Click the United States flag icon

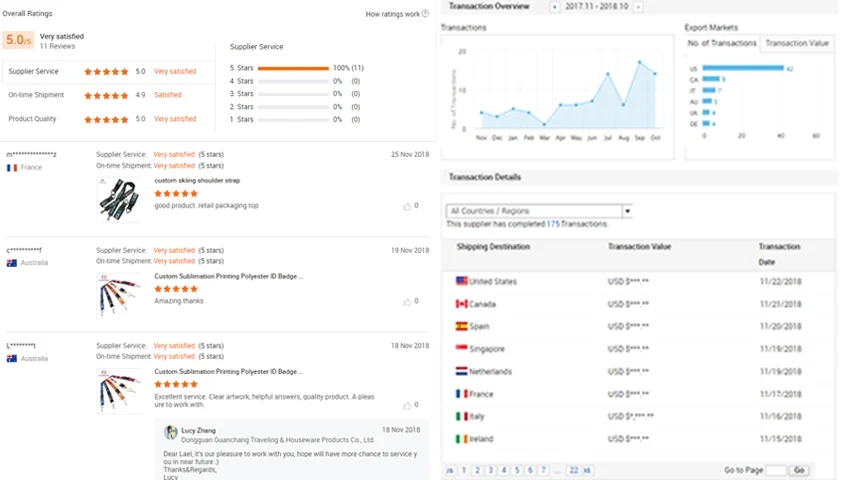pyautogui.click(x=461, y=281)
